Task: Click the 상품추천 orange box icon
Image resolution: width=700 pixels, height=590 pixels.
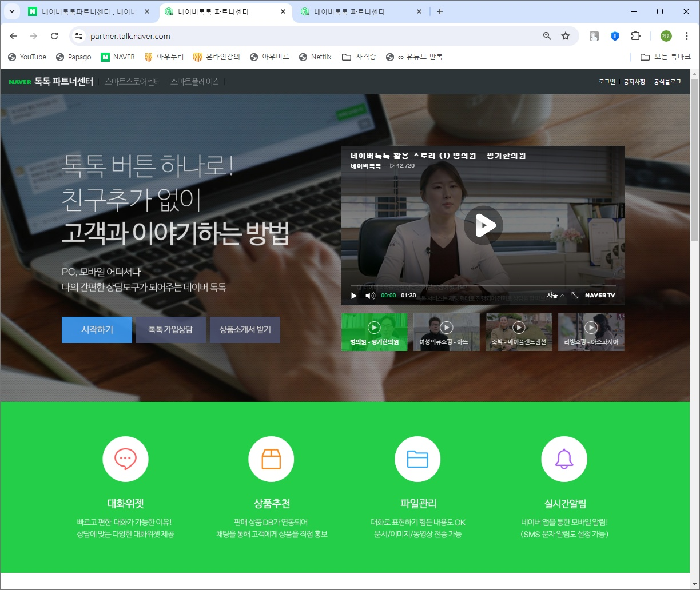Action: click(x=271, y=459)
